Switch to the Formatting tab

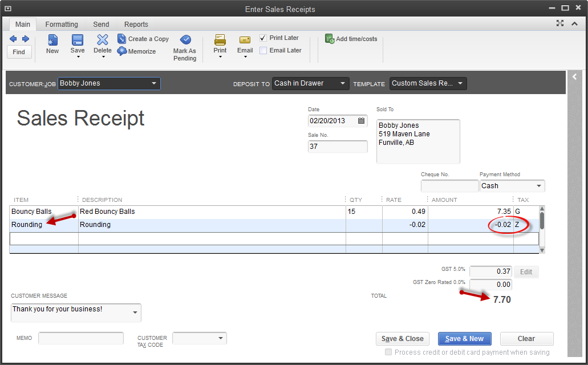[x=62, y=25]
